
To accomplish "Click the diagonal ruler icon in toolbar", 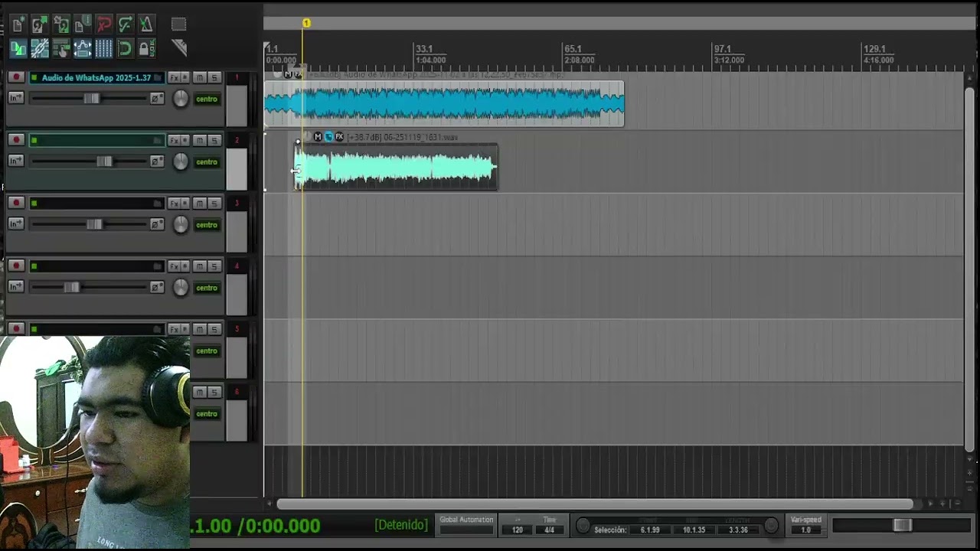I will pos(179,48).
